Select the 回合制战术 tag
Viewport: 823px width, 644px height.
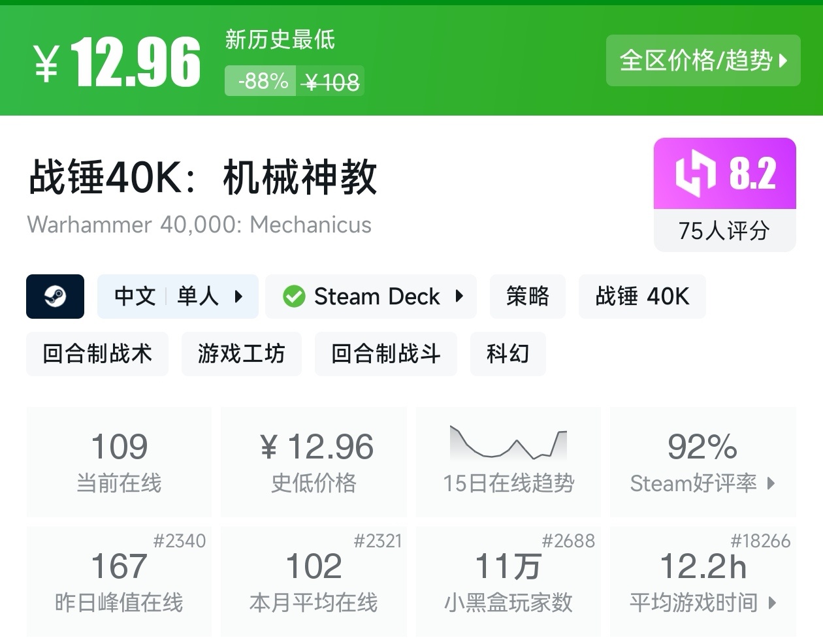[x=97, y=354]
